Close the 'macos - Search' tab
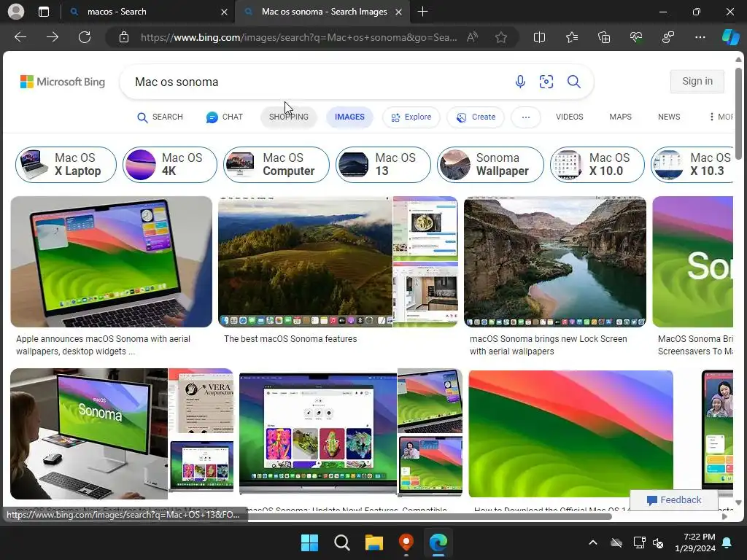Image resolution: width=747 pixels, height=560 pixels. 224,12
